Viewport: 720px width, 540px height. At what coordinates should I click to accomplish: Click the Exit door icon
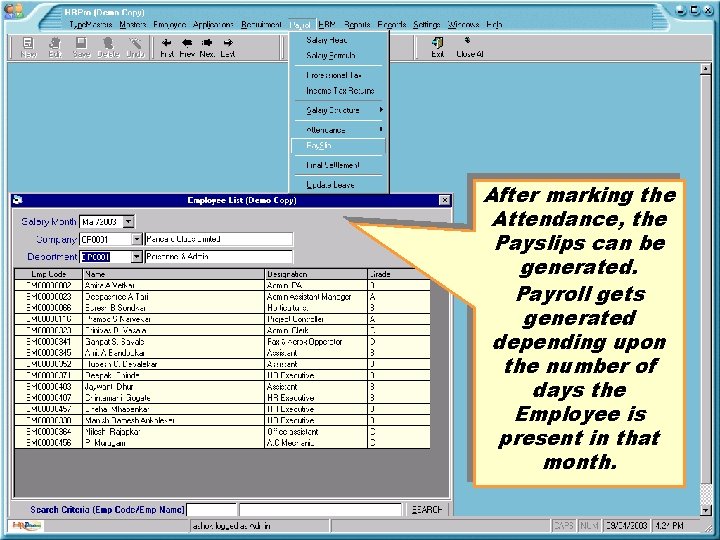(x=437, y=43)
